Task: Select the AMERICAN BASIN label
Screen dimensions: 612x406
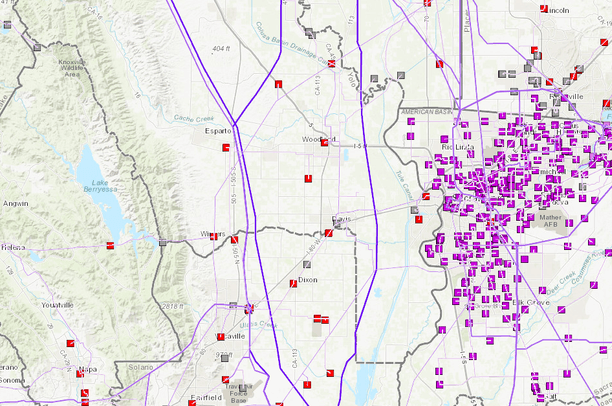Action: tap(427, 112)
